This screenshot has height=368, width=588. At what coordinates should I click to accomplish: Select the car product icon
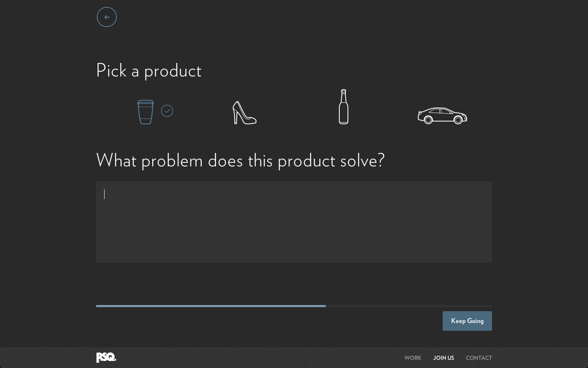(x=442, y=116)
